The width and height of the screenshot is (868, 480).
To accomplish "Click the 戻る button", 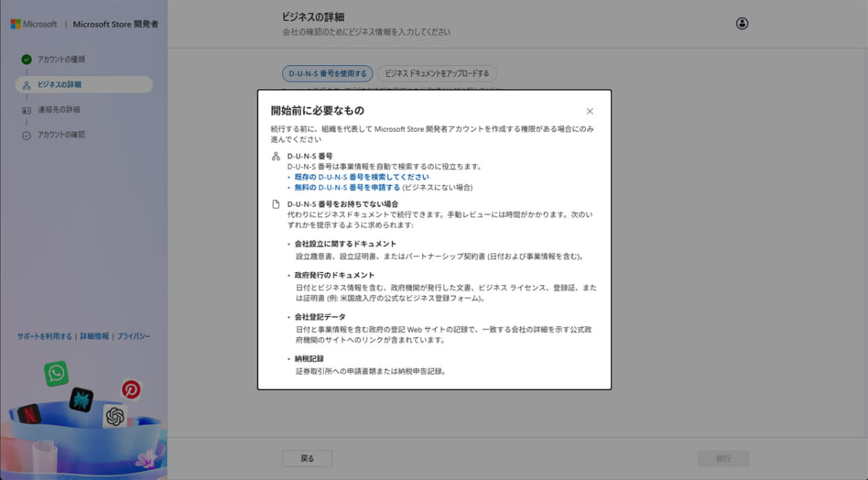I will [307, 458].
